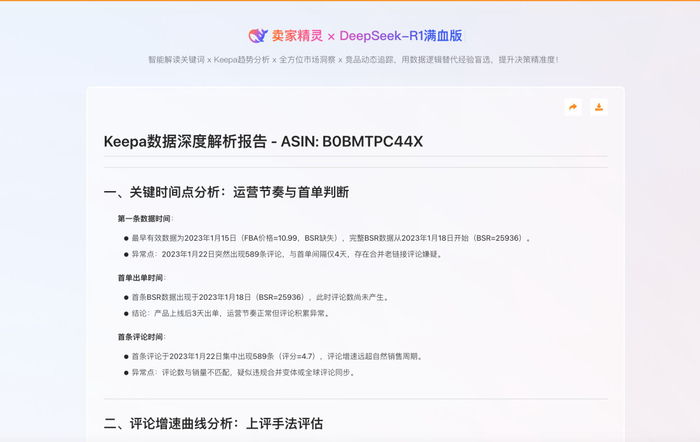This screenshot has width=700, height=442.
Task: Click the subtitle starting 智能解读关键词
Action: [353, 59]
